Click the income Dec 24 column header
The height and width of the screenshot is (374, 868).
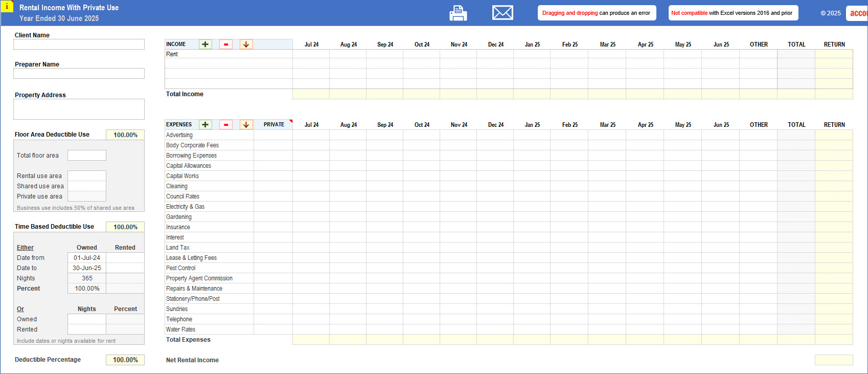click(x=495, y=45)
